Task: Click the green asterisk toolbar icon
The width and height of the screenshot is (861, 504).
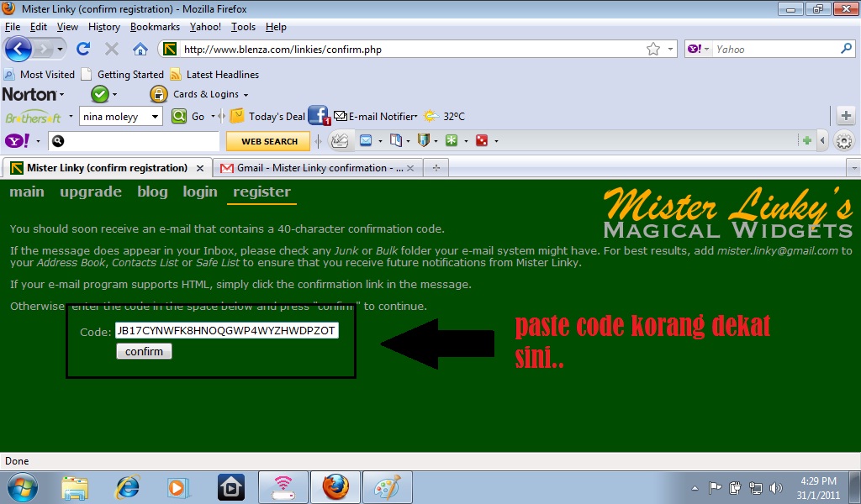Action: (452, 141)
